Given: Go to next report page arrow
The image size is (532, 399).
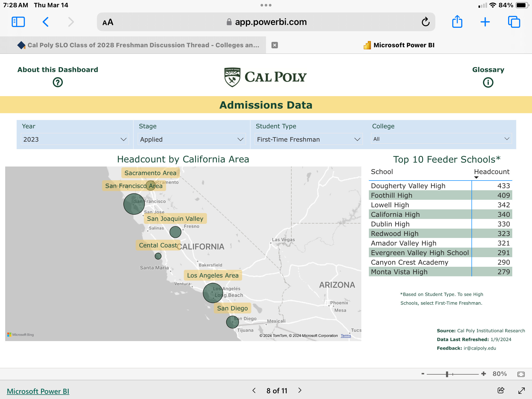Looking at the screenshot, I should (x=300, y=390).
